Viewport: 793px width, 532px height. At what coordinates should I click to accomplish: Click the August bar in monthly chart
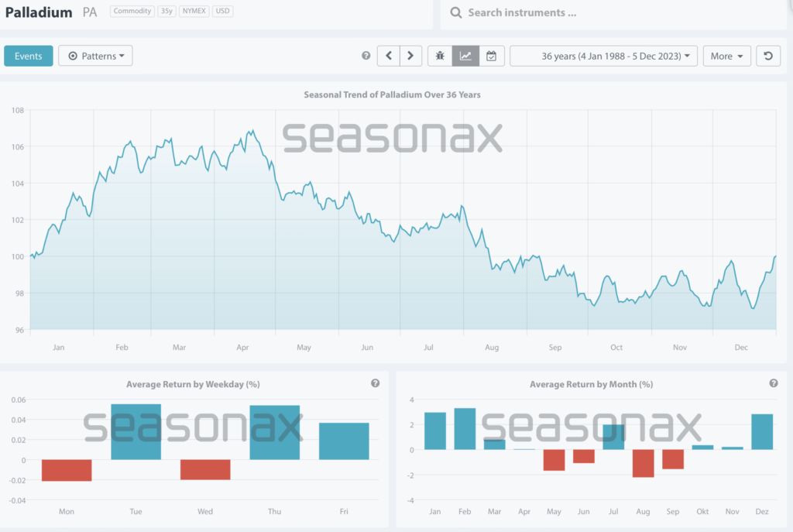643,463
